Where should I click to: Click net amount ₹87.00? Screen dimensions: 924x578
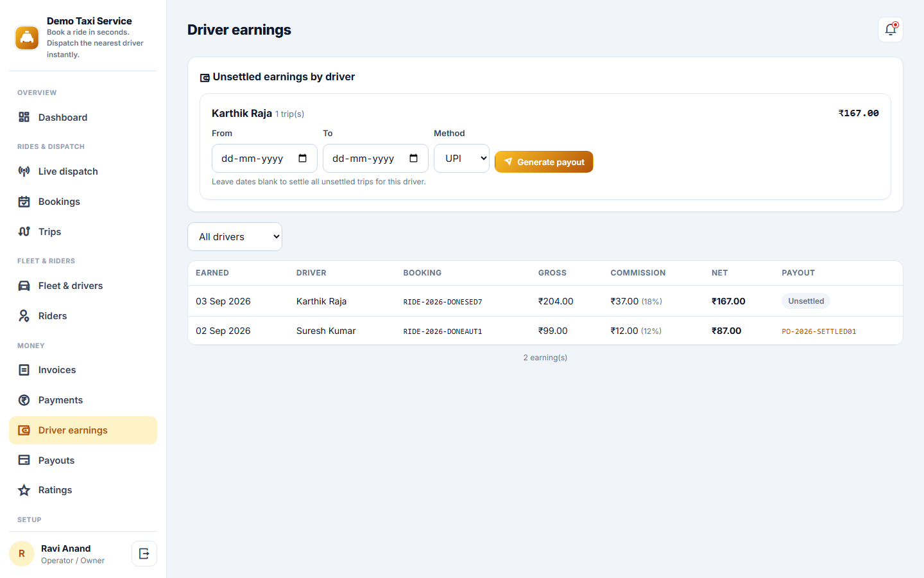[x=726, y=331]
